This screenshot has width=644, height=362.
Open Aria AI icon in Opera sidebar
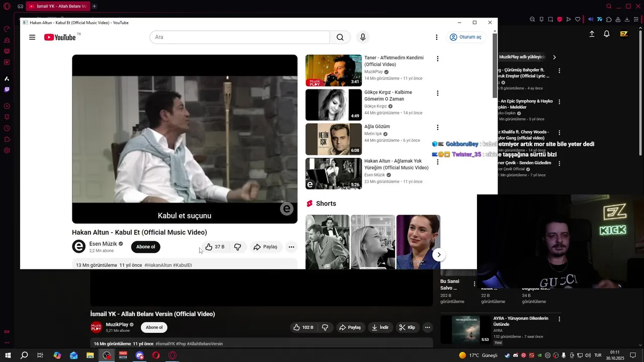point(7,78)
